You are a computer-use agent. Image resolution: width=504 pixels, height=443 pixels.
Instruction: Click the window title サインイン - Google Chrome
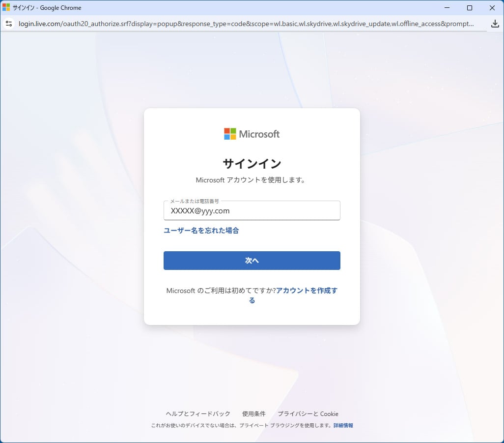(x=47, y=8)
